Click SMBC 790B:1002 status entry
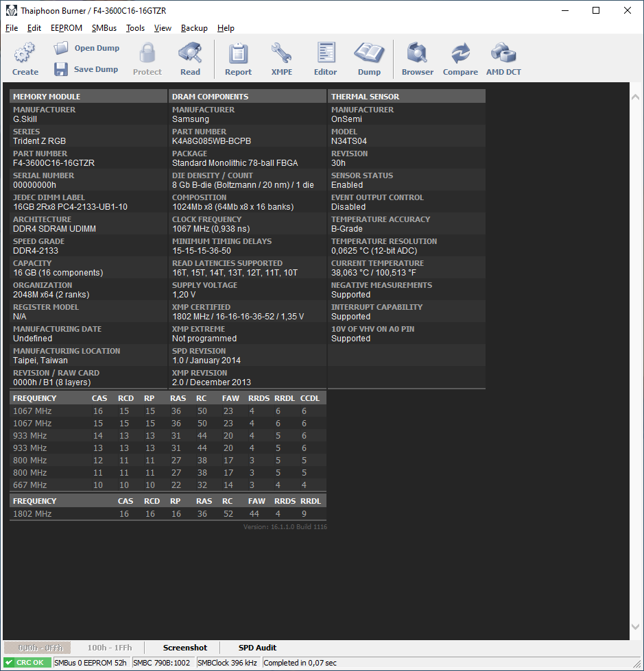The width and height of the screenshot is (644, 671). pyautogui.click(x=162, y=663)
